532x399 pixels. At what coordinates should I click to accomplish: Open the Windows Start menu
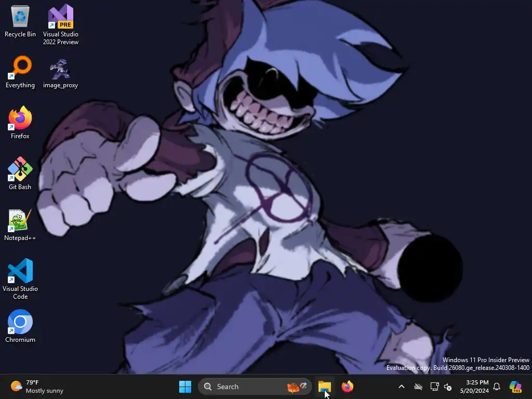click(x=185, y=387)
